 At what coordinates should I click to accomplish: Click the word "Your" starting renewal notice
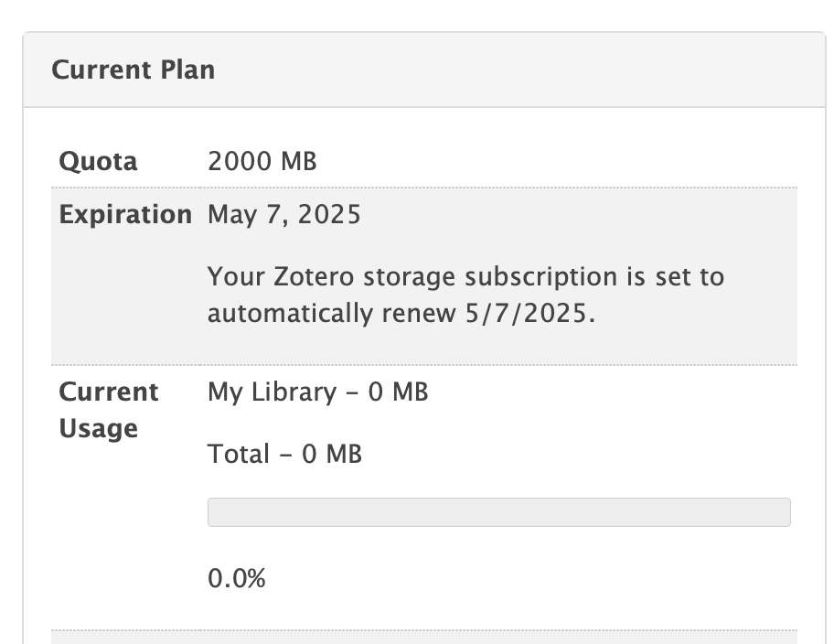[230, 276]
